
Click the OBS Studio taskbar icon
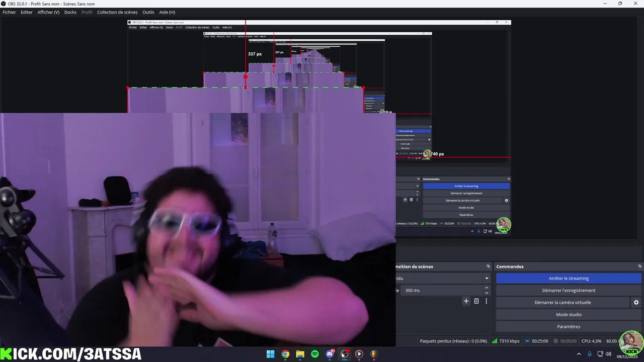[344, 354]
